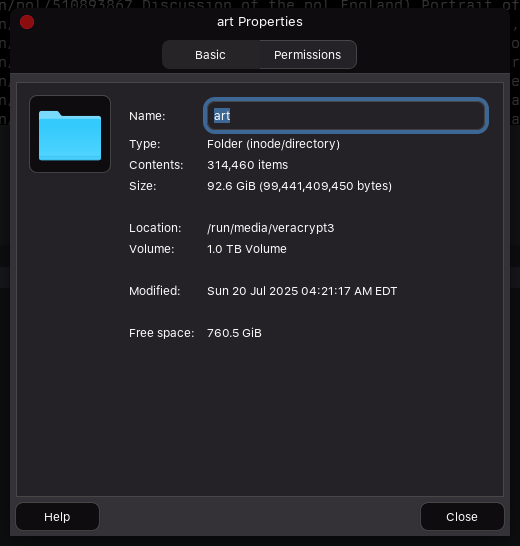Click the Free space value 760.5 GiB
The height and width of the screenshot is (546, 520).
(x=234, y=333)
